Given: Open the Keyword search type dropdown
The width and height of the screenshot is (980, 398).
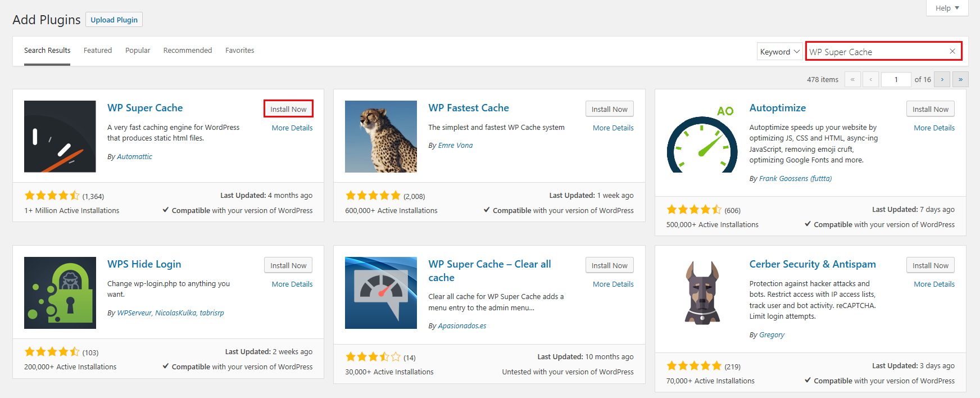Looking at the screenshot, I should pos(779,52).
